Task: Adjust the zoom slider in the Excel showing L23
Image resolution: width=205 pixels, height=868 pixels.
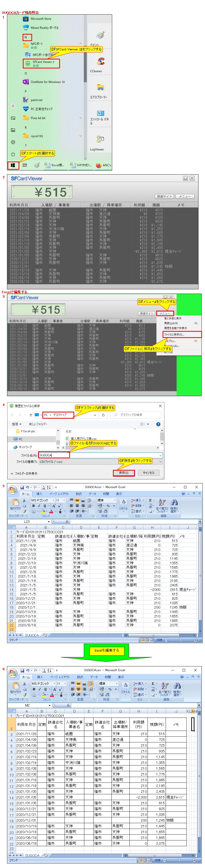Action: point(180,640)
